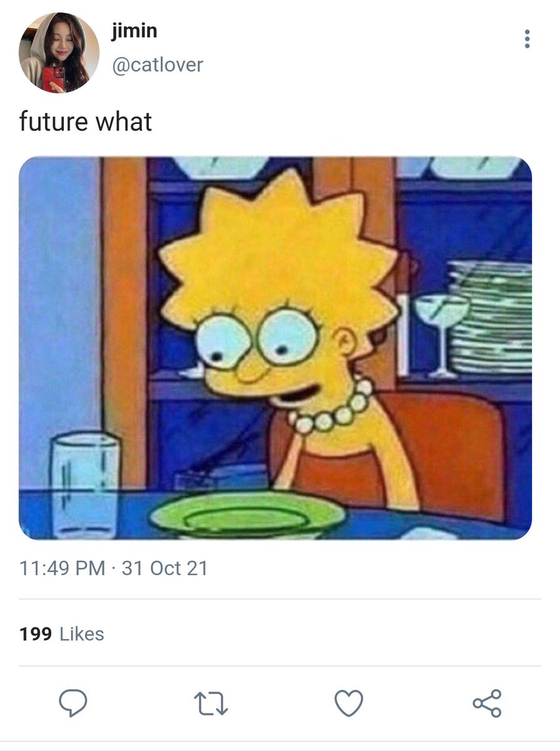Click the 11:49 PM timestamp

(x=62, y=568)
